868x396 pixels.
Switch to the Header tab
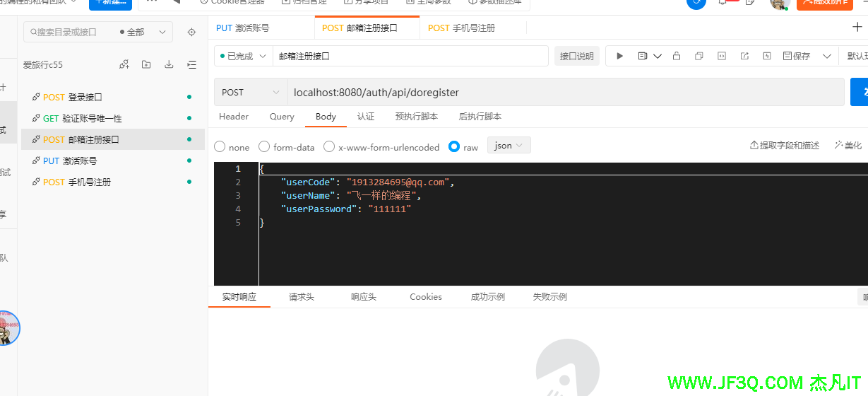[x=234, y=117]
